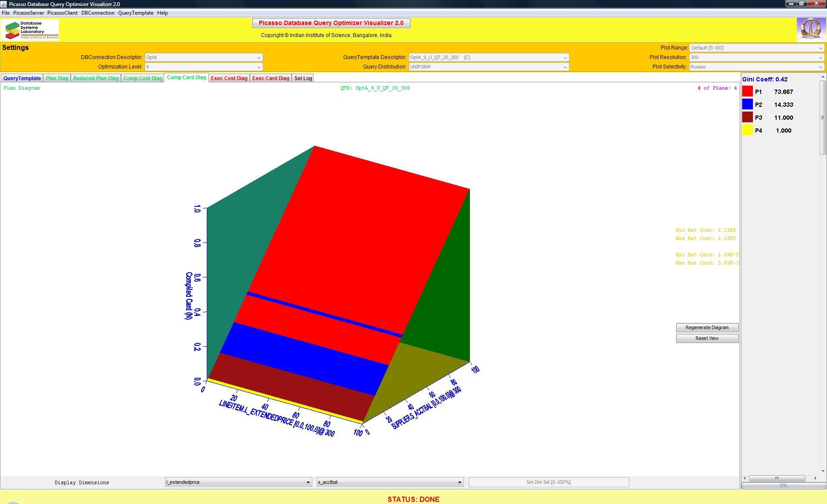
Task: Click the Indian Institute of Science emblem
Action: coord(810,30)
